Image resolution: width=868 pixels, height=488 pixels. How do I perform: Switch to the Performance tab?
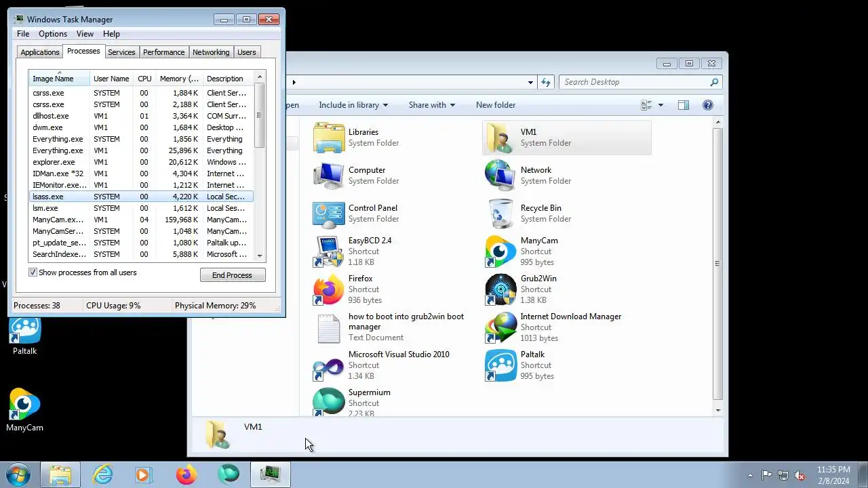[163, 52]
